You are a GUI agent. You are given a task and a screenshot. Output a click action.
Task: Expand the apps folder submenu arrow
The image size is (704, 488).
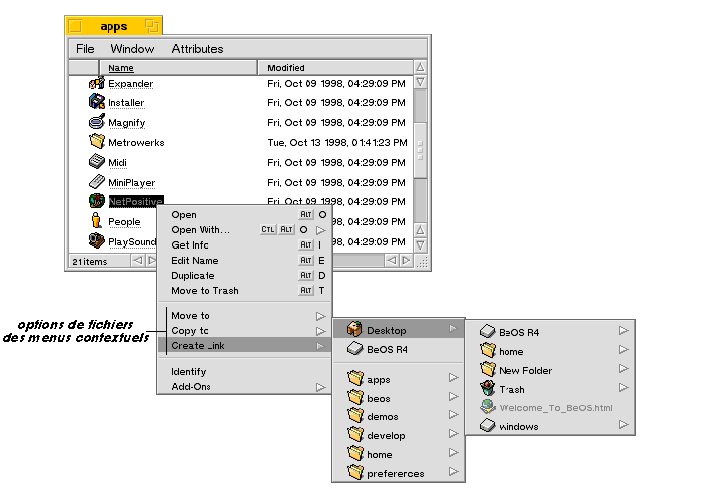click(x=454, y=378)
